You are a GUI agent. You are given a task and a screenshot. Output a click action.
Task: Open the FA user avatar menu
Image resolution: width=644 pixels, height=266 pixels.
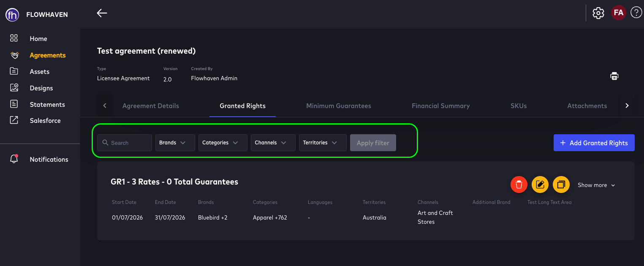point(619,13)
